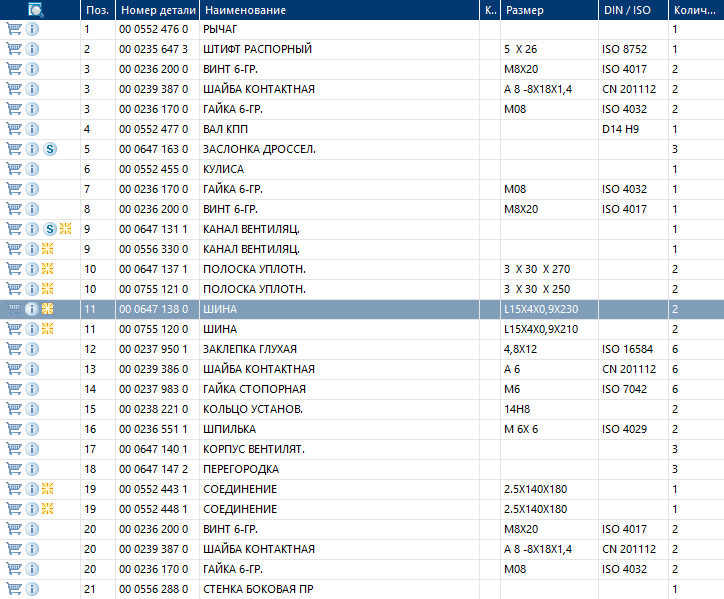724x599 pixels.
Task: Click the search icon in the table header
Action: (36, 10)
